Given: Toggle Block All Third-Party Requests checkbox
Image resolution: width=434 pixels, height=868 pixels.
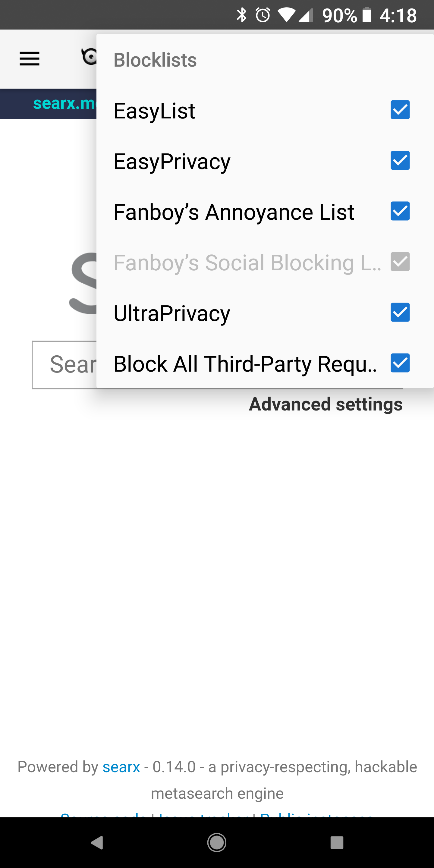Looking at the screenshot, I should point(400,363).
